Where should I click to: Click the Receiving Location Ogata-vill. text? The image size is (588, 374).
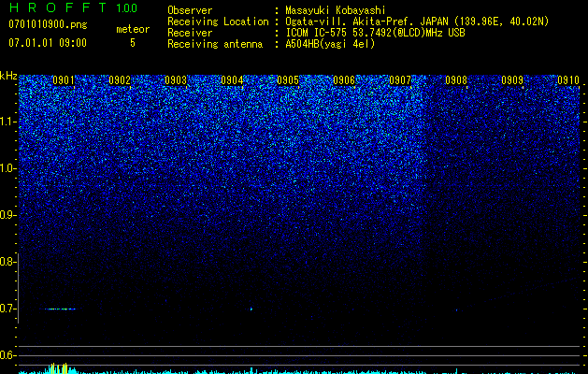[417, 22]
